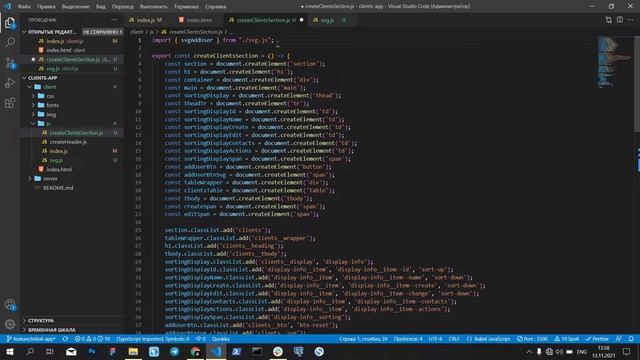Open the Selection menu
Screen dimensions: 640x360
(76, 7)
